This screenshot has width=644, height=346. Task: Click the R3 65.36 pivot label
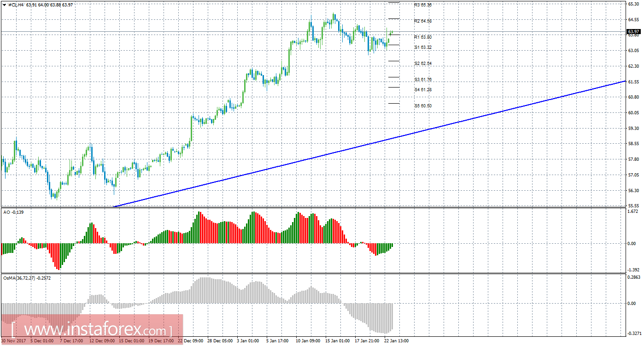click(422, 5)
